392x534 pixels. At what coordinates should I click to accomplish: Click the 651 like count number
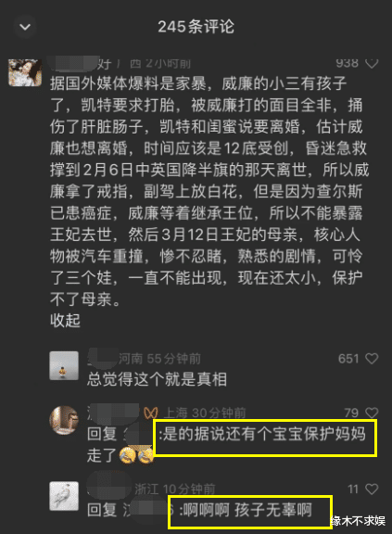pos(348,358)
